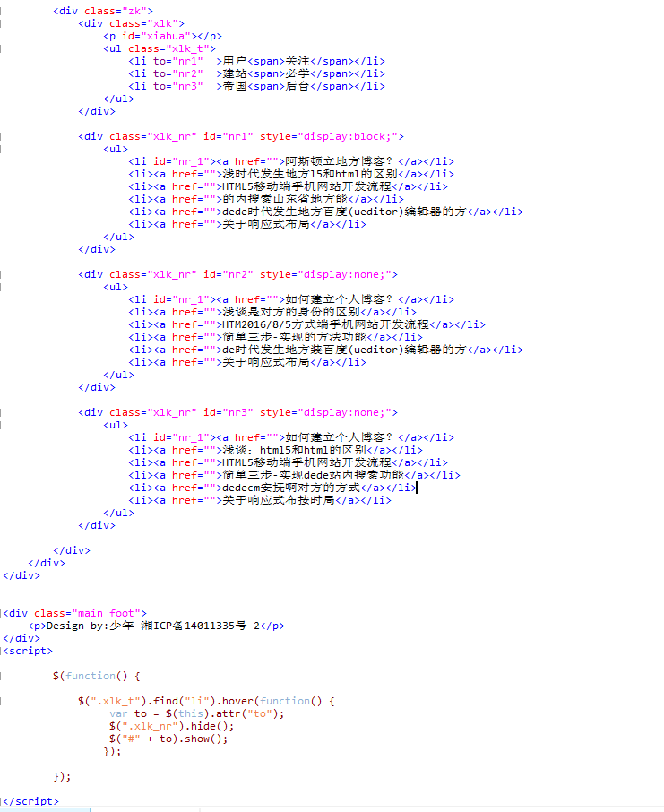
Task: Click 如何建立个人博客？ line in the nr2 block
Action: pos(291,299)
